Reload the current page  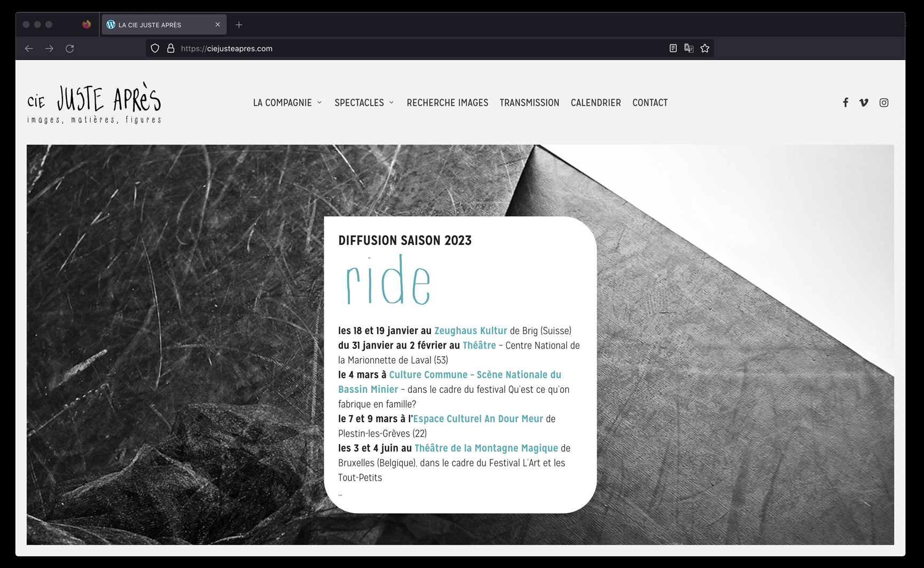(x=69, y=49)
